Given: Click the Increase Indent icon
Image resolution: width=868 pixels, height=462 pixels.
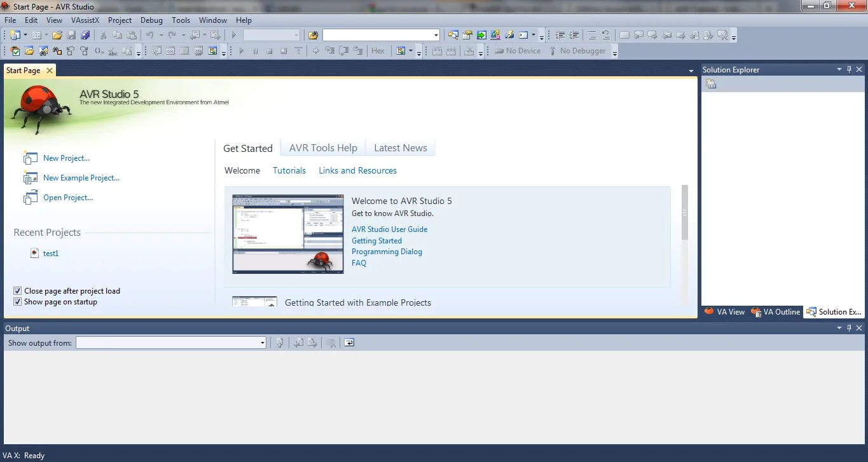Looking at the screenshot, I should tap(574, 35).
